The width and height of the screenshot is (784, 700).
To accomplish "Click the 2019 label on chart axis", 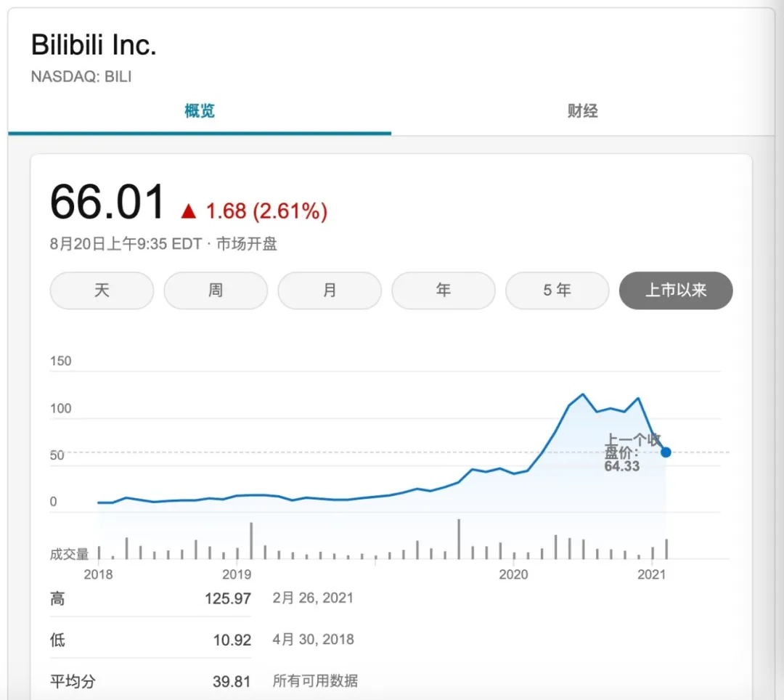I will (x=237, y=574).
